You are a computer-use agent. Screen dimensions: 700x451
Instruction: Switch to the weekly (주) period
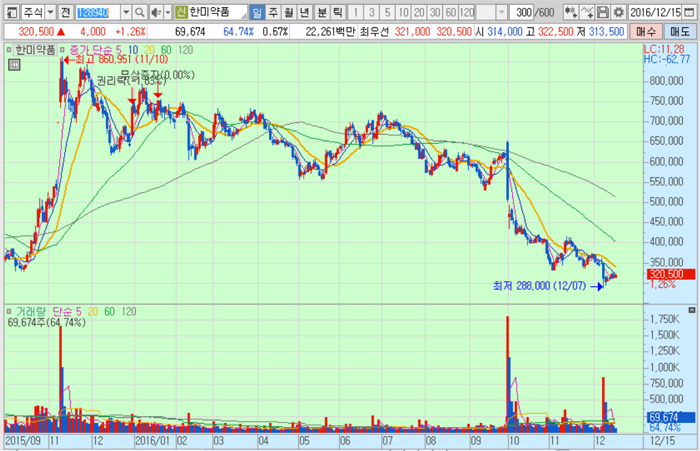[x=274, y=12]
